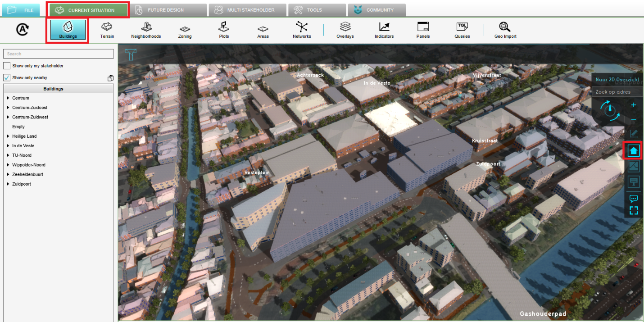The image size is (644, 322).
Task: Select the Indicators chart icon
Action: [x=384, y=30]
